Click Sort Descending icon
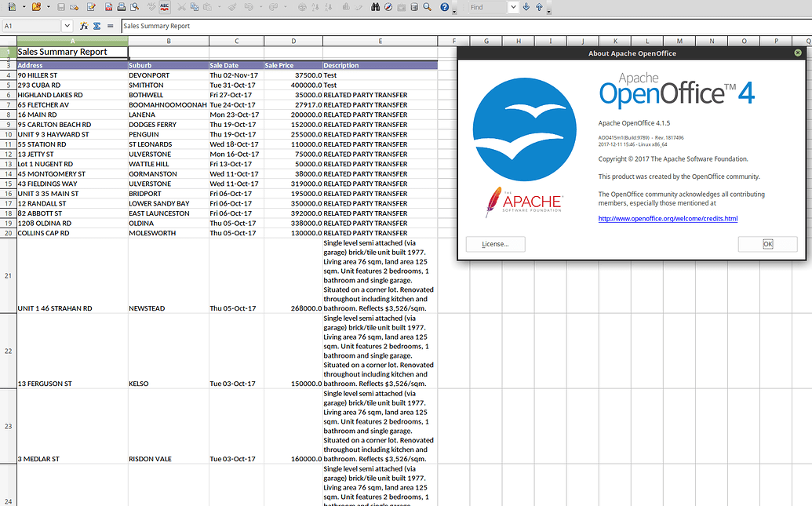The image size is (812, 506). coord(329,7)
